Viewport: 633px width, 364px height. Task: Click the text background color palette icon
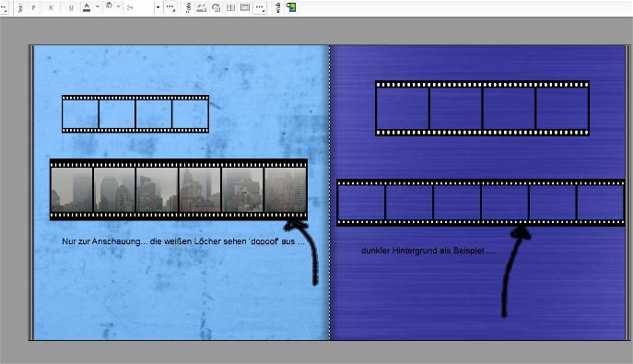(109, 6)
